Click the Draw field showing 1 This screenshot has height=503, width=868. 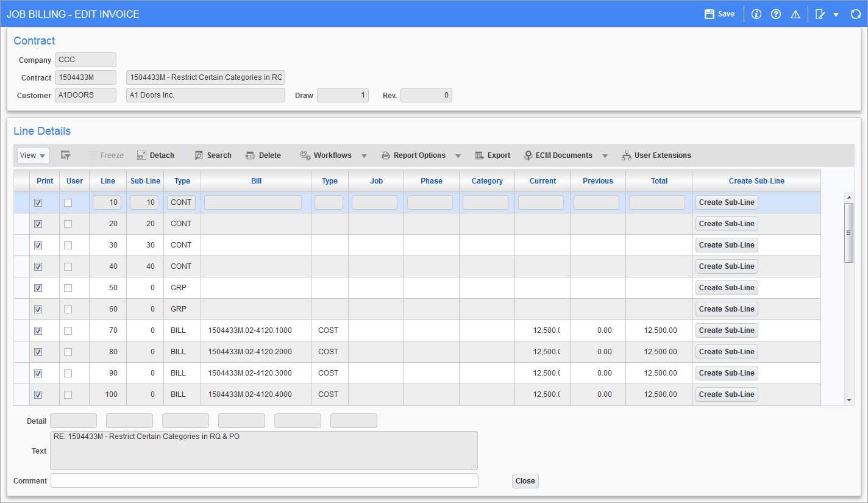[x=343, y=95]
